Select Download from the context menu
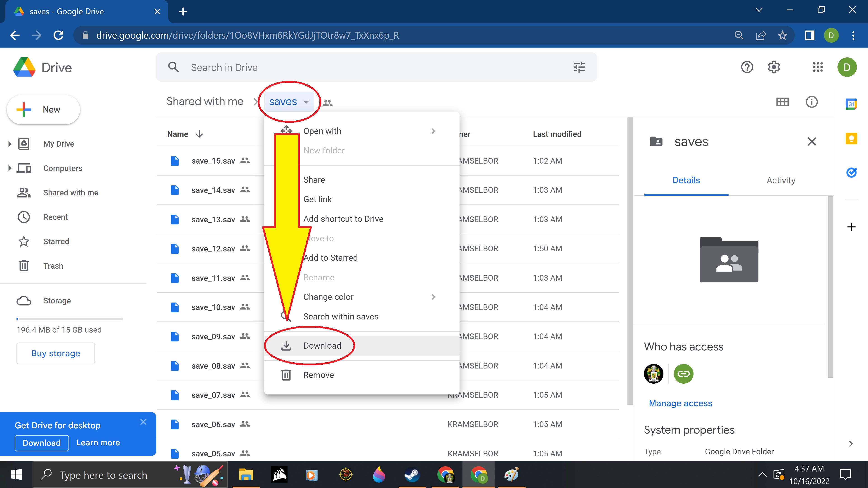868x488 pixels. click(322, 345)
